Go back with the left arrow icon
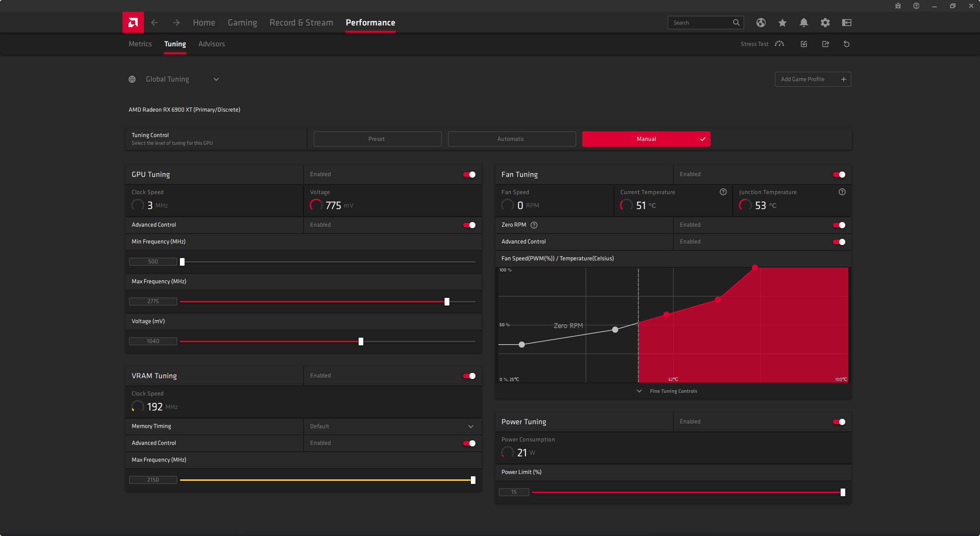Image resolution: width=980 pixels, height=536 pixels. (x=154, y=23)
